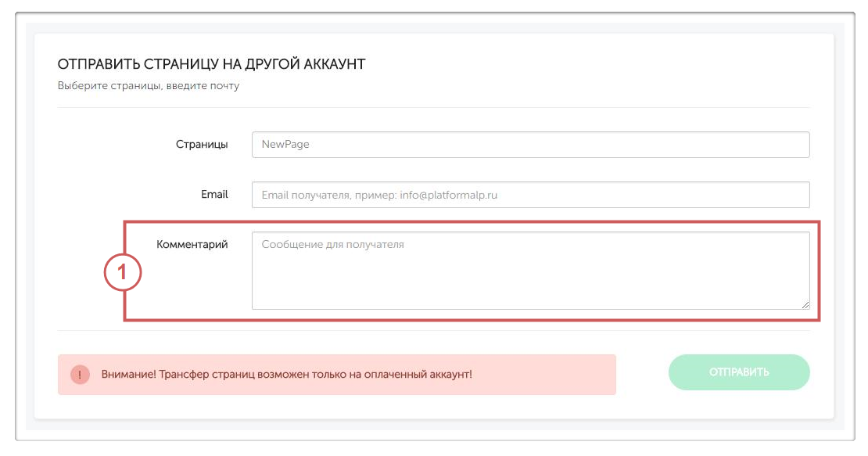
Task: Select the NewPage placeholder text
Action: coord(285,145)
